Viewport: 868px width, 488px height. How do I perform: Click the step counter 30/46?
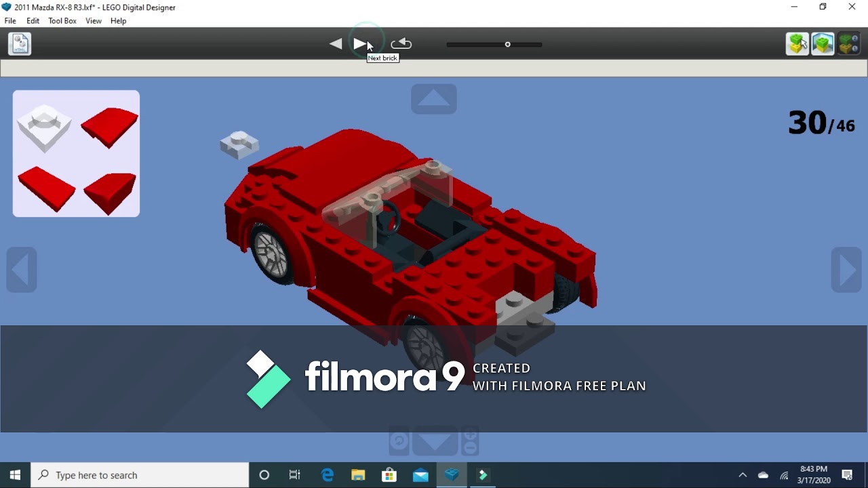point(821,124)
